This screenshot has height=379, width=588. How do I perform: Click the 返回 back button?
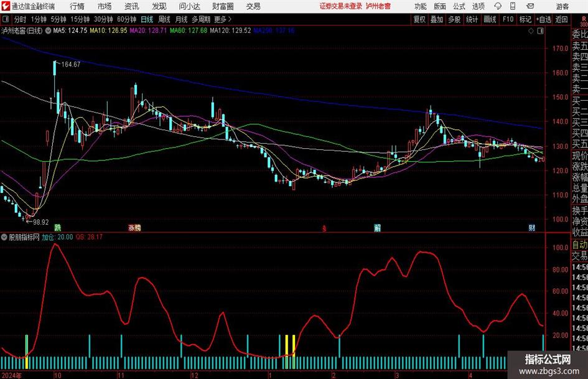pos(561,19)
